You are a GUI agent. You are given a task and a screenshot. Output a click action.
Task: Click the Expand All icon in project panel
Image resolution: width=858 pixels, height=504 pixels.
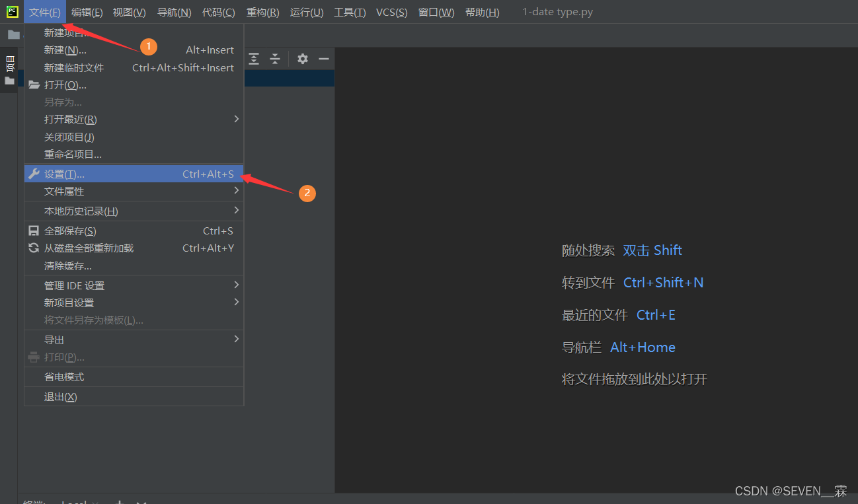(254, 59)
